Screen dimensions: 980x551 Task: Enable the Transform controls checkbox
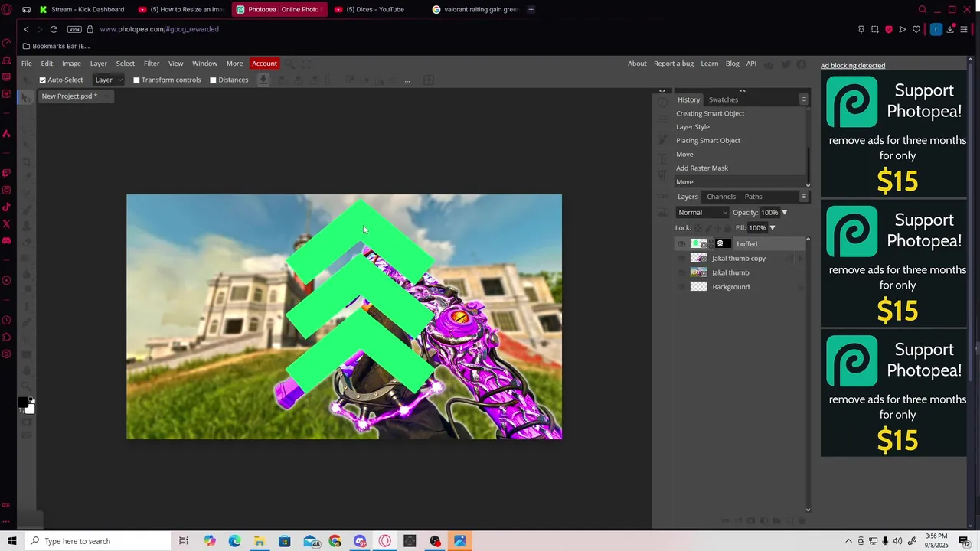coord(136,80)
